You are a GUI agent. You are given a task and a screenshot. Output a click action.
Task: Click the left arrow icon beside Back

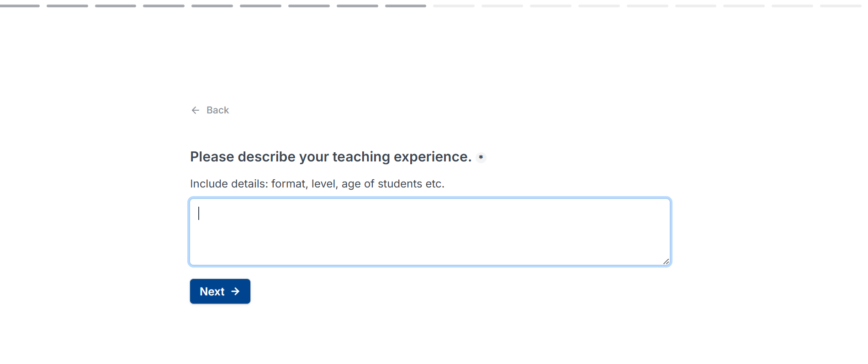[196, 110]
